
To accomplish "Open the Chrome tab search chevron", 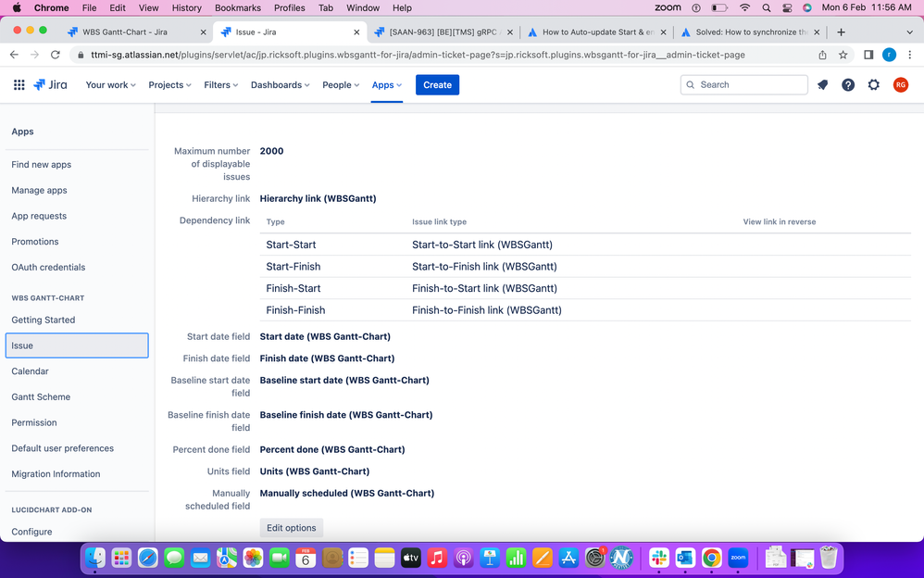I will tap(909, 31).
